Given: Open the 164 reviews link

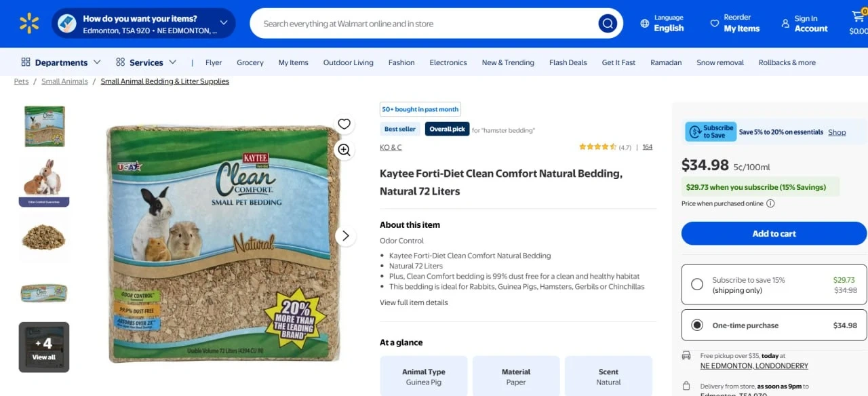Looking at the screenshot, I should pyautogui.click(x=647, y=147).
